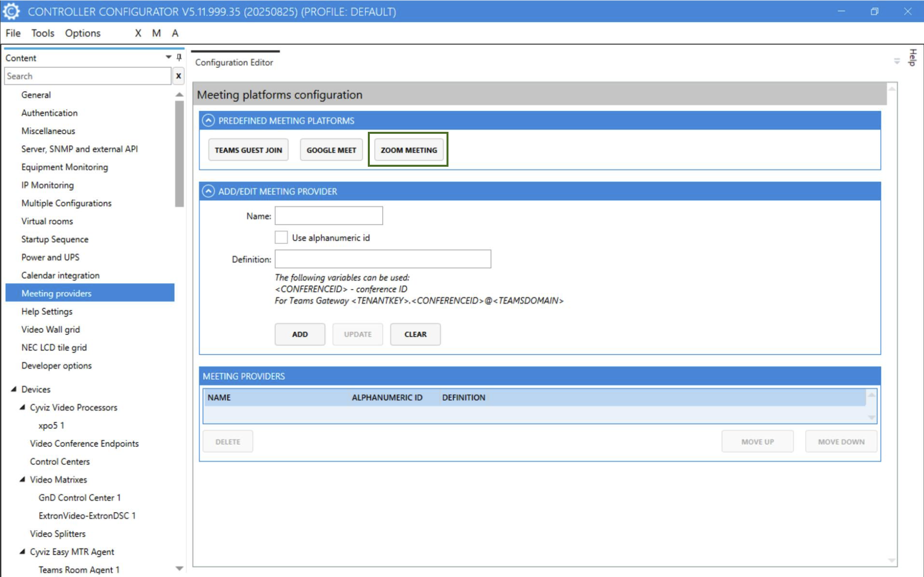Image resolution: width=924 pixels, height=577 pixels.
Task: Open the Configuration Editor panel options arrow
Action: coord(896,61)
